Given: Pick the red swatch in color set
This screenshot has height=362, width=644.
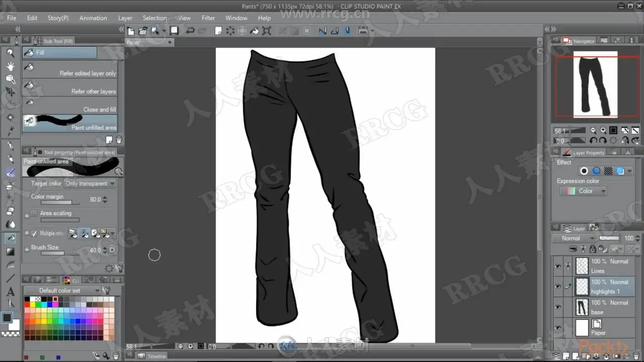Looking at the screenshot, I should coord(27,305).
